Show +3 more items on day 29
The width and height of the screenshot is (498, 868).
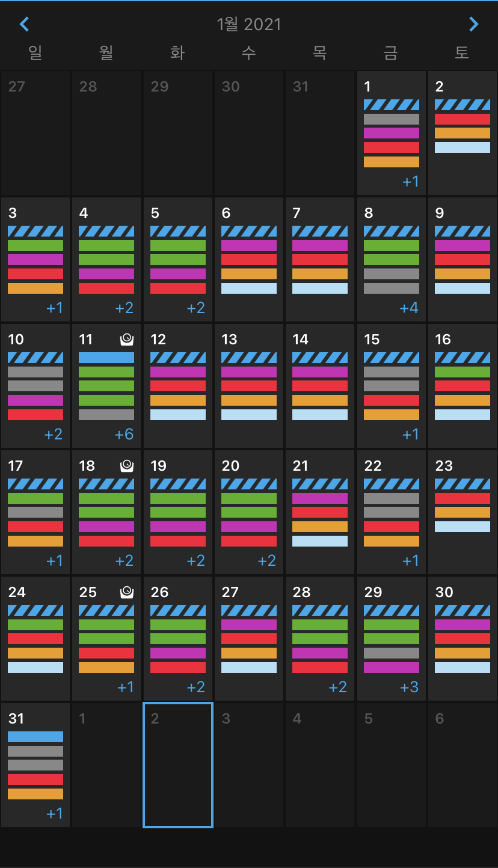[x=410, y=687]
